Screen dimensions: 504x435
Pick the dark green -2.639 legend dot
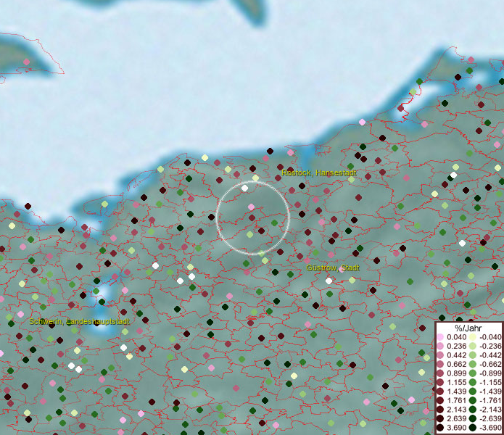473,418
